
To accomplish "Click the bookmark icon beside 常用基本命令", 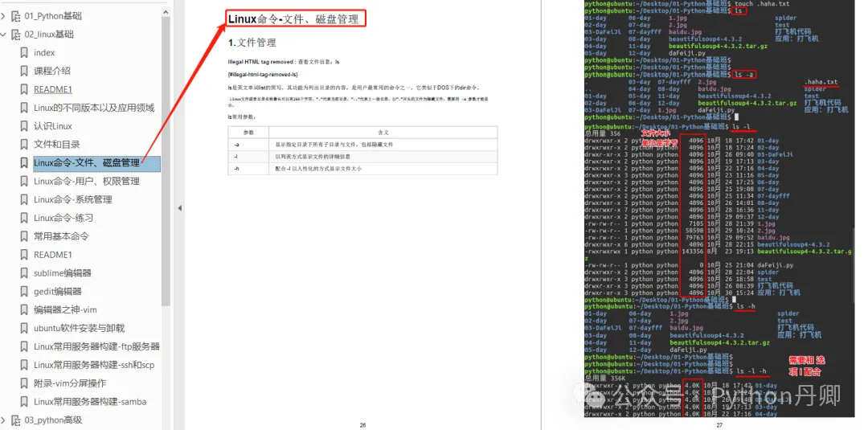I will pyautogui.click(x=24, y=236).
